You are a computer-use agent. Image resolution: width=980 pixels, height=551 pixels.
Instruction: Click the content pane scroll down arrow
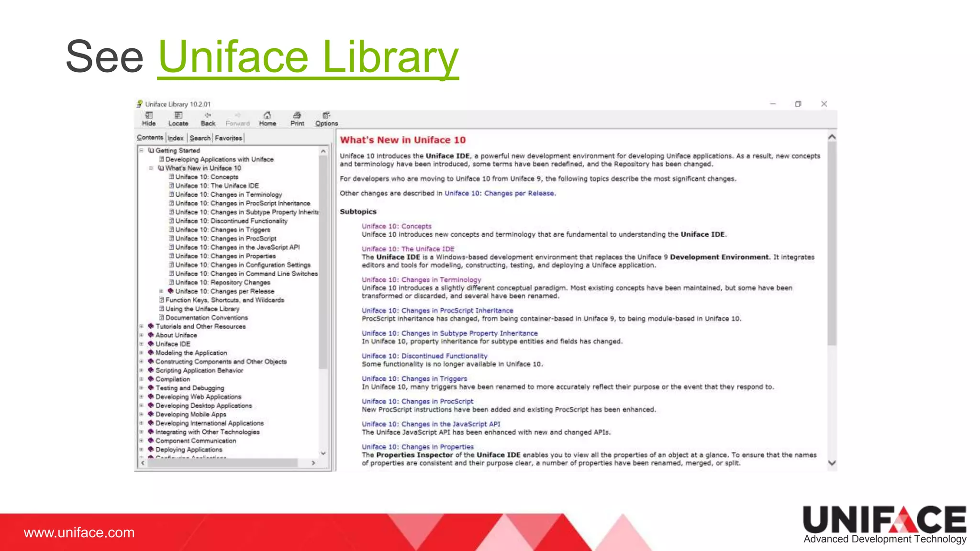[x=832, y=463]
